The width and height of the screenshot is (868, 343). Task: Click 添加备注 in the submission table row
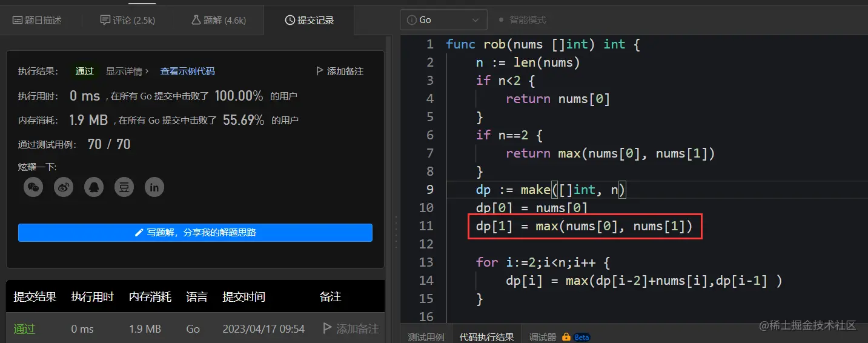pyautogui.click(x=351, y=328)
